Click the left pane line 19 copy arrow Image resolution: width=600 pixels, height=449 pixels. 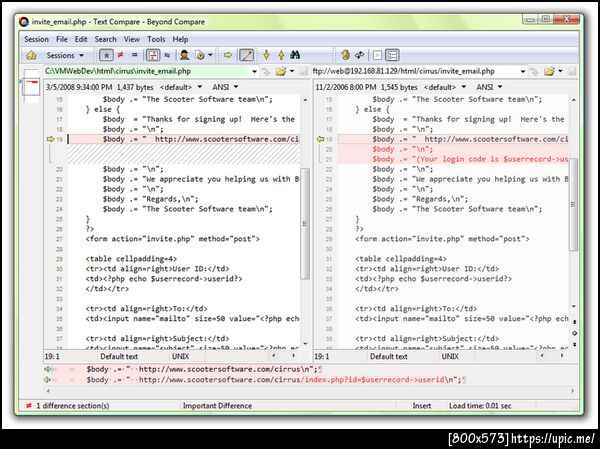[51, 139]
